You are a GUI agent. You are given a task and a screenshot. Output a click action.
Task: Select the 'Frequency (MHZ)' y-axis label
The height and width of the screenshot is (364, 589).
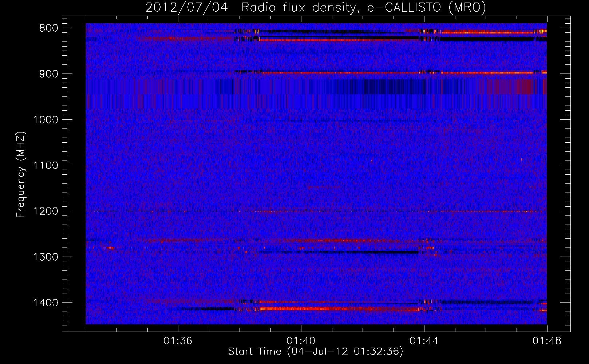point(21,175)
